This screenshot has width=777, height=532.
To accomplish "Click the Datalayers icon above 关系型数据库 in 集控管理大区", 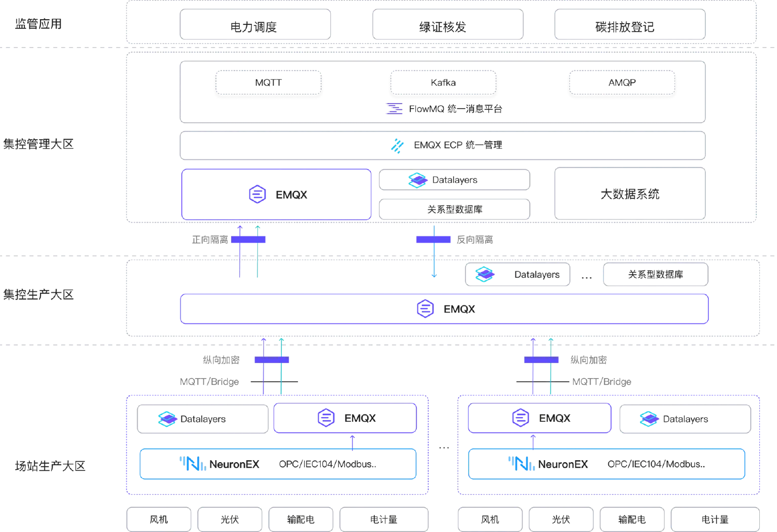I will tap(418, 180).
